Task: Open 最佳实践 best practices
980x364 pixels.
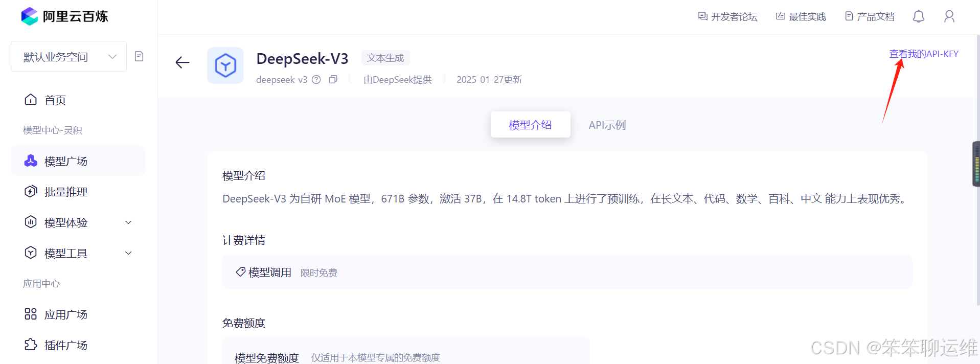Action: pyautogui.click(x=801, y=17)
